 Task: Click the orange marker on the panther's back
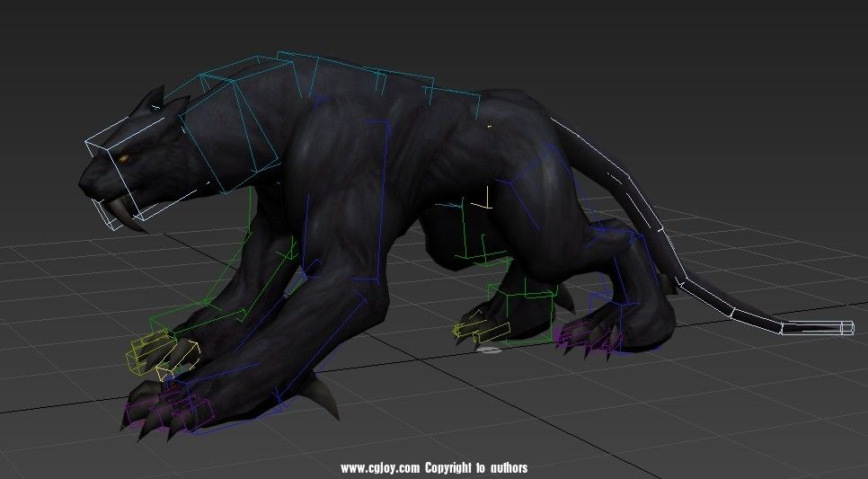click(491, 126)
